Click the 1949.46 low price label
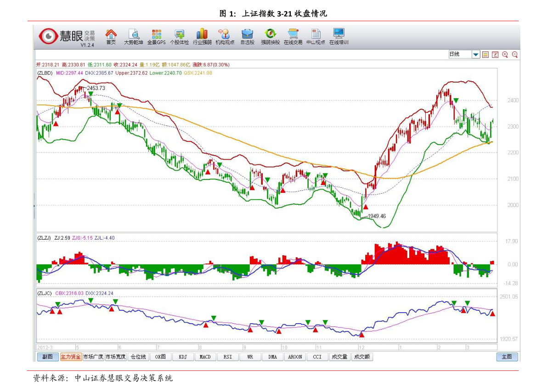Screen dimensions: 547x392 (x=377, y=216)
